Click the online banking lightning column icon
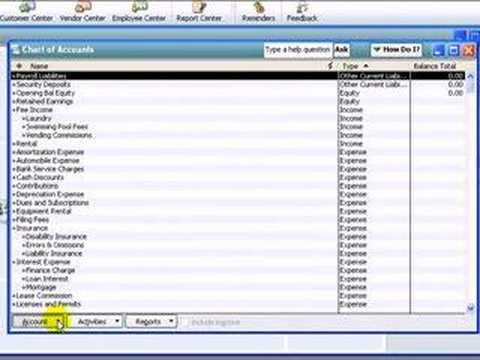The height and width of the screenshot is (360, 480). pyautogui.click(x=330, y=66)
